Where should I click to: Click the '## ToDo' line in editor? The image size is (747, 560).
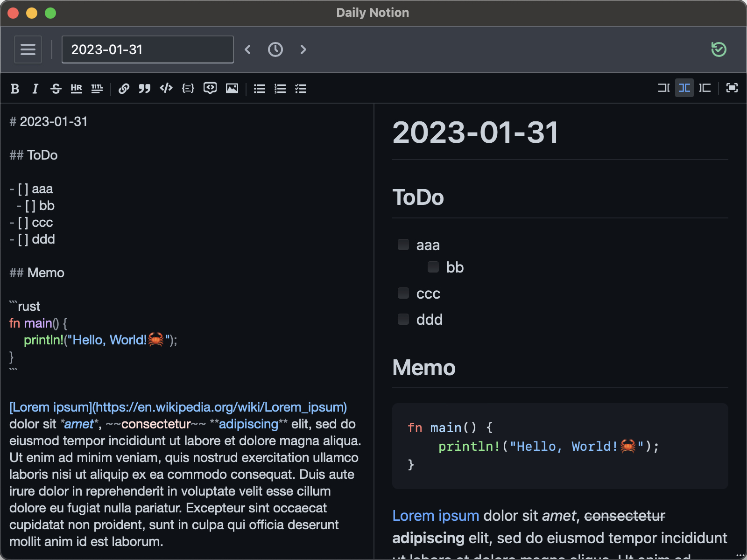[x=34, y=155]
